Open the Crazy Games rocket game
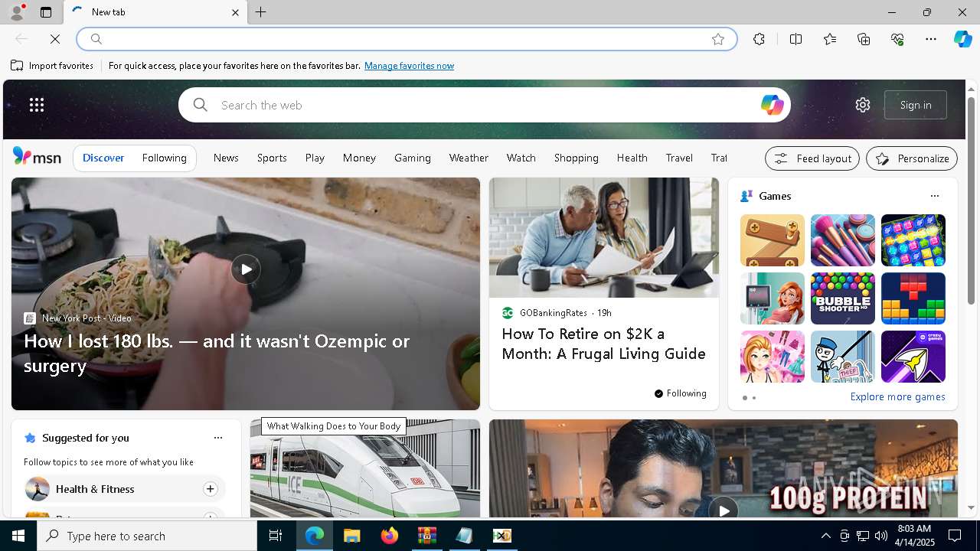Viewport: 980px width, 551px height. coord(913,357)
